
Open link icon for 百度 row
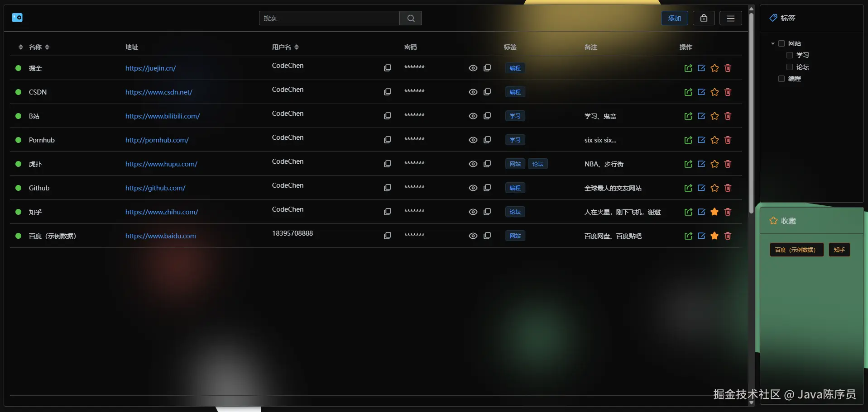pos(688,236)
